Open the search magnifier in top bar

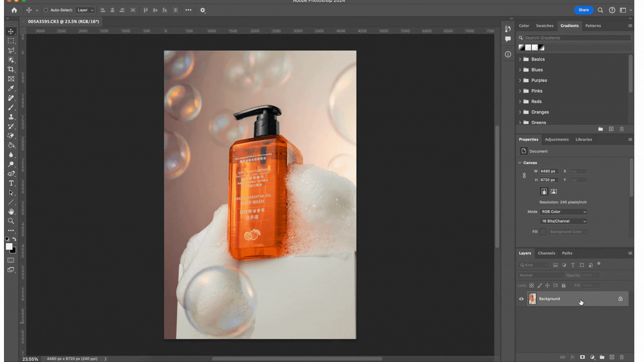pyautogui.click(x=600, y=10)
